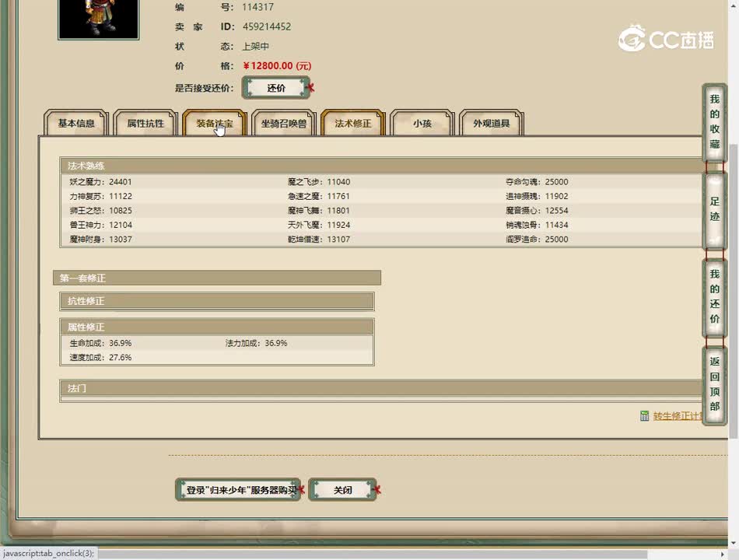Image resolution: width=739 pixels, height=560 pixels.
Task: Click the 第一套修正 header
Action: [217, 278]
